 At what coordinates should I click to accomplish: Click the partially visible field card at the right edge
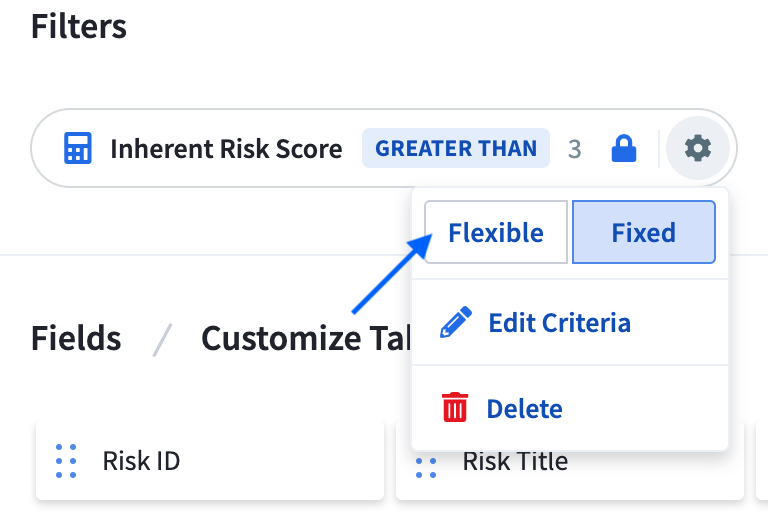[x=762, y=461]
